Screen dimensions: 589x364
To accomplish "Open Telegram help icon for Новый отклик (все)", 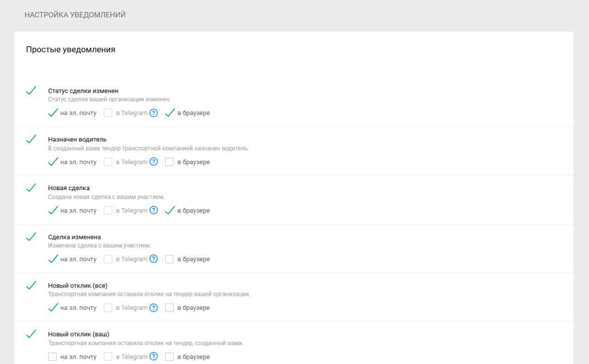I will click(154, 308).
